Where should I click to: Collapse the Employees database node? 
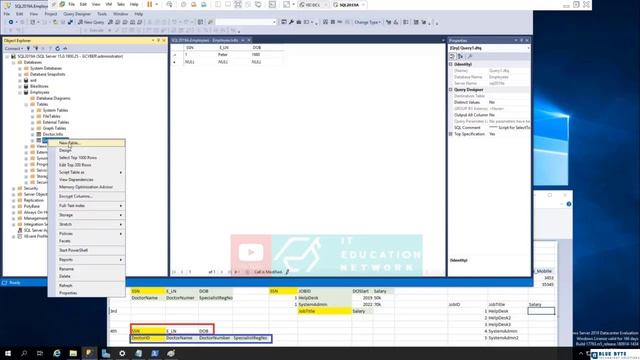pos(20,93)
